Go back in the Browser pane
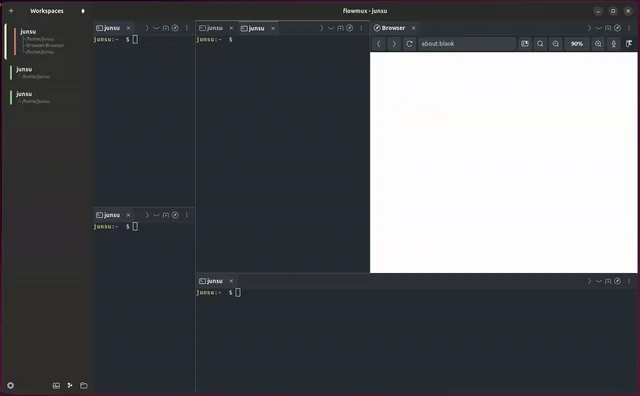640x396 pixels. pos(379,44)
